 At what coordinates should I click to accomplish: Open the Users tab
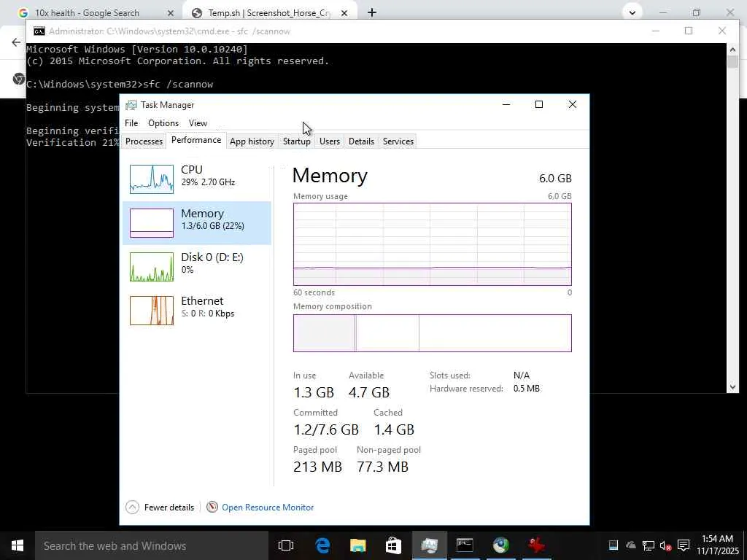pos(330,141)
